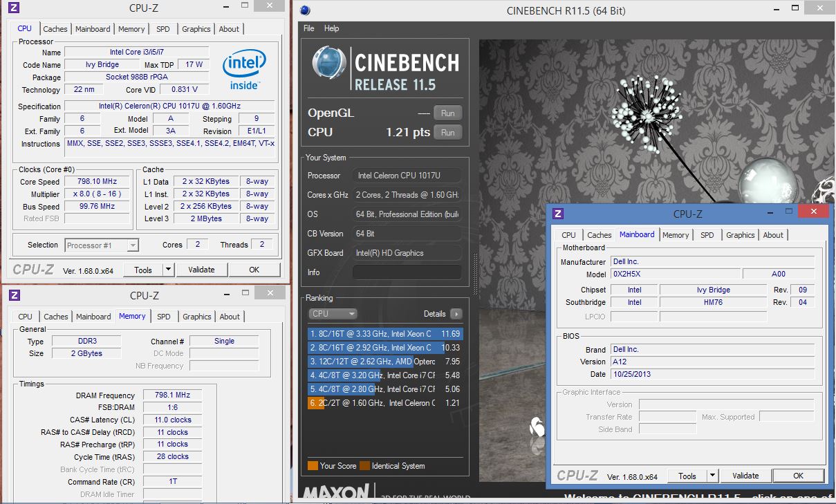Click the Package value Socket 988B rPGA
Screen dimensions: 836x504
pyautogui.click(x=137, y=77)
